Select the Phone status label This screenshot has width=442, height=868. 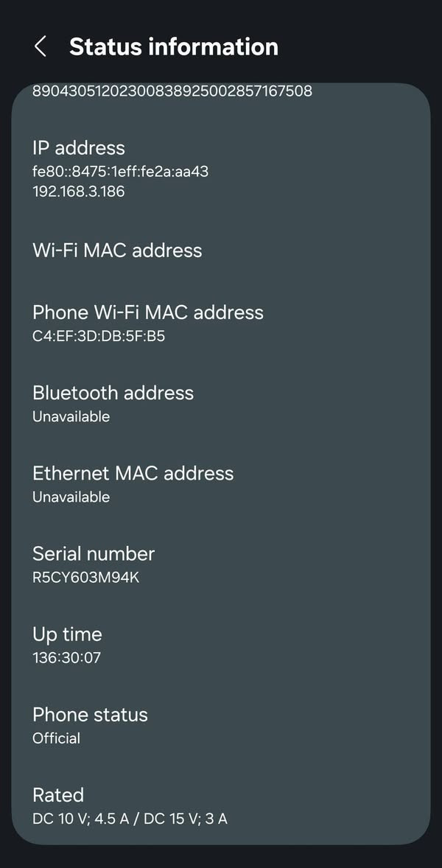coord(90,714)
